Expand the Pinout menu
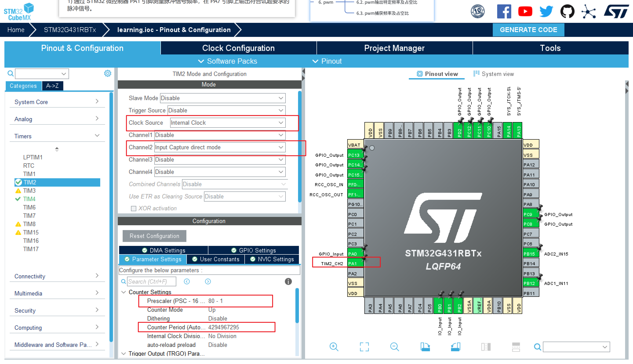 coord(327,61)
